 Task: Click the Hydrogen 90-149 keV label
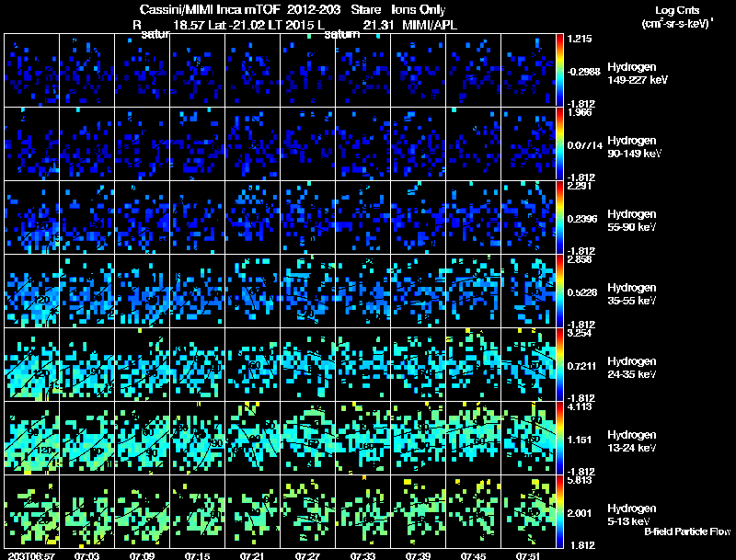coord(634,147)
